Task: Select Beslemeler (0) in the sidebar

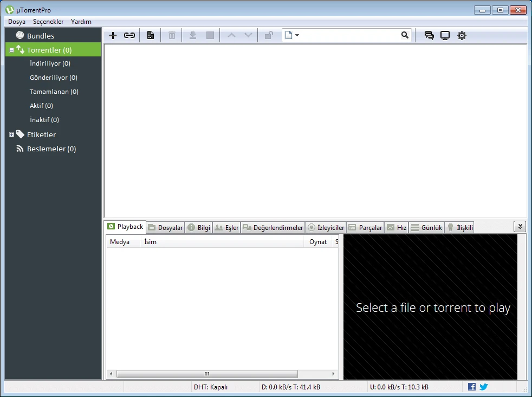Action: pos(51,149)
